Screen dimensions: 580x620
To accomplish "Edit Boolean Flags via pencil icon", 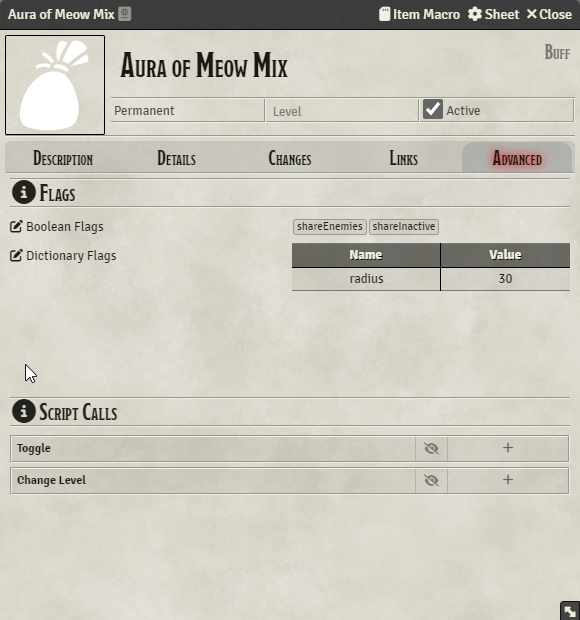I will [x=16, y=227].
